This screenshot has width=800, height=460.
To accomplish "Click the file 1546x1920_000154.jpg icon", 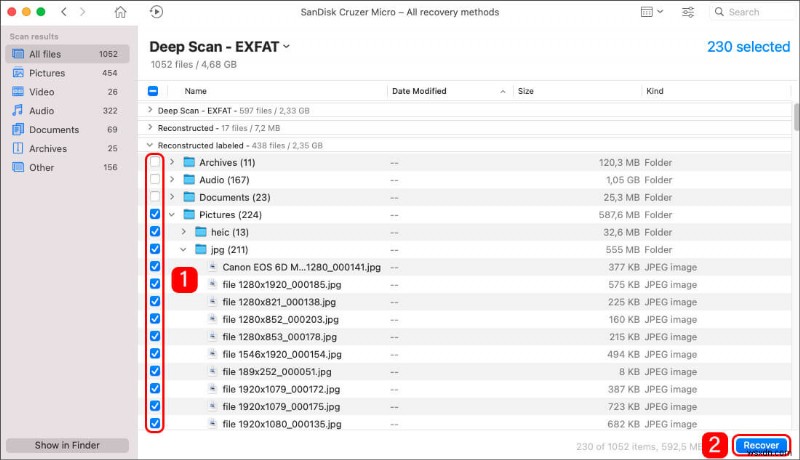I will [x=213, y=354].
